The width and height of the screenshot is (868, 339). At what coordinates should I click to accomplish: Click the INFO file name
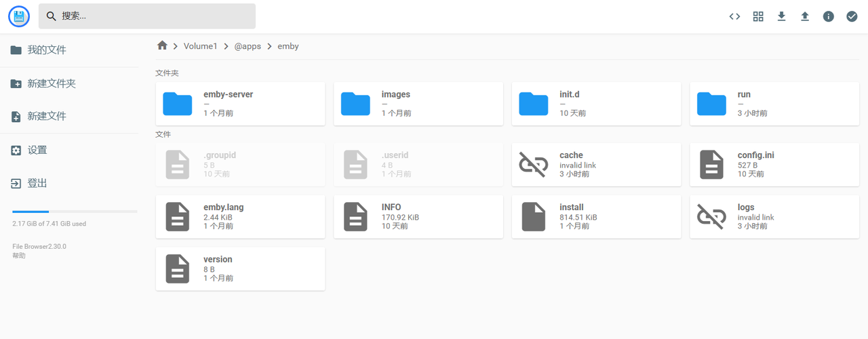391,207
